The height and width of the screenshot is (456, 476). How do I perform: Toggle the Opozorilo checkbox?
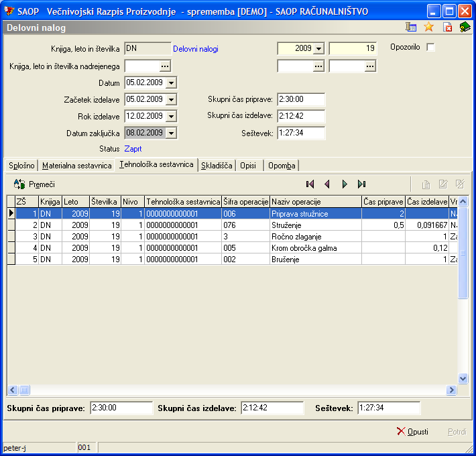(430, 48)
